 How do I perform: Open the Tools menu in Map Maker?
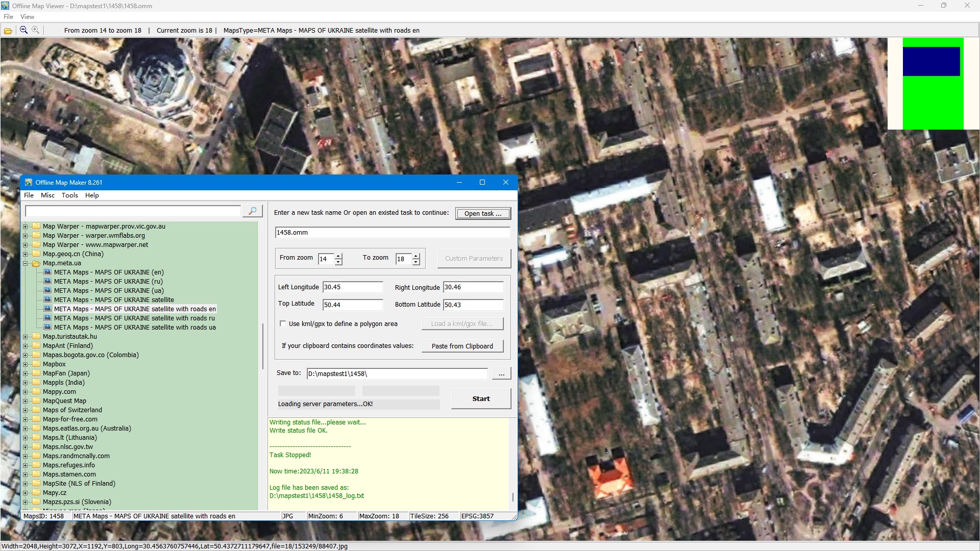pos(69,195)
